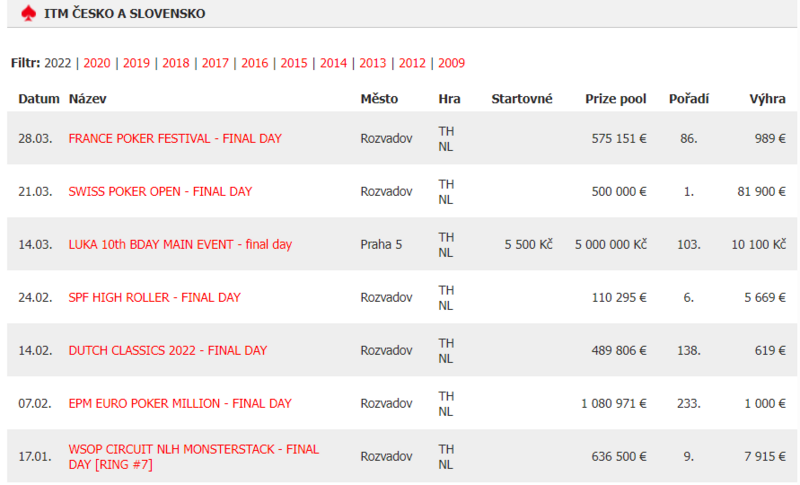Click the date 28.03.
The height and width of the screenshot is (485, 800).
pyautogui.click(x=35, y=139)
